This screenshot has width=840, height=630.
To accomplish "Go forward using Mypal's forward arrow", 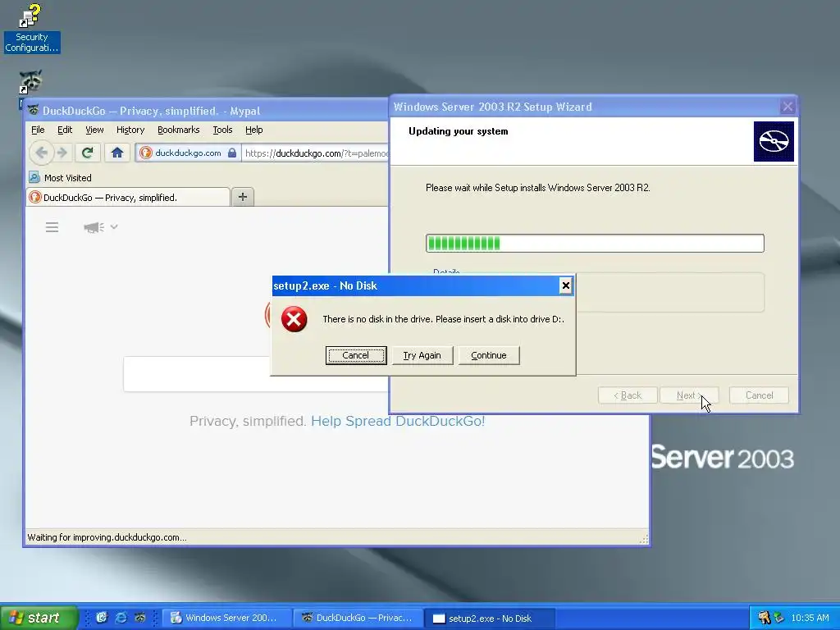I will point(62,153).
